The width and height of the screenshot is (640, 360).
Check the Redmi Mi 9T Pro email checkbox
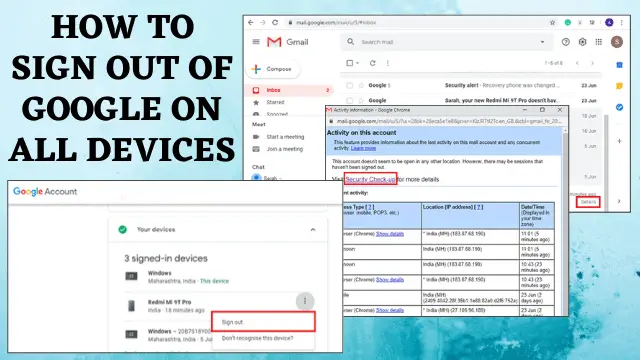tap(349, 100)
